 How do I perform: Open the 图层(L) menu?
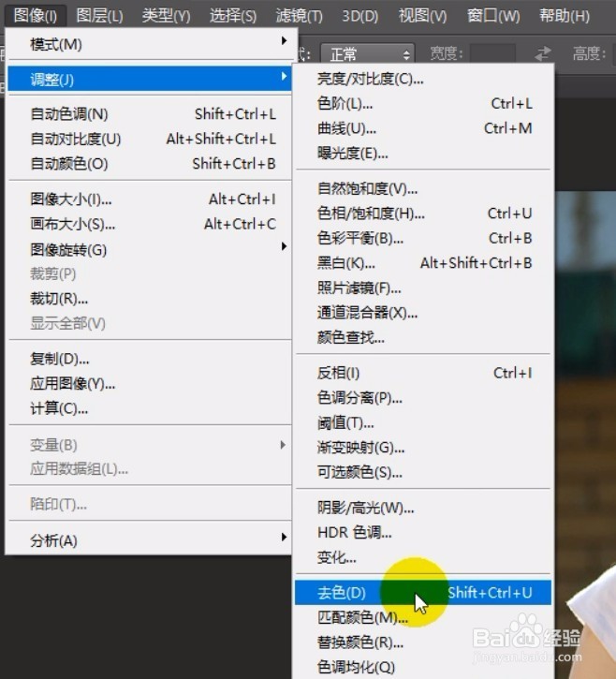point(99,16)
